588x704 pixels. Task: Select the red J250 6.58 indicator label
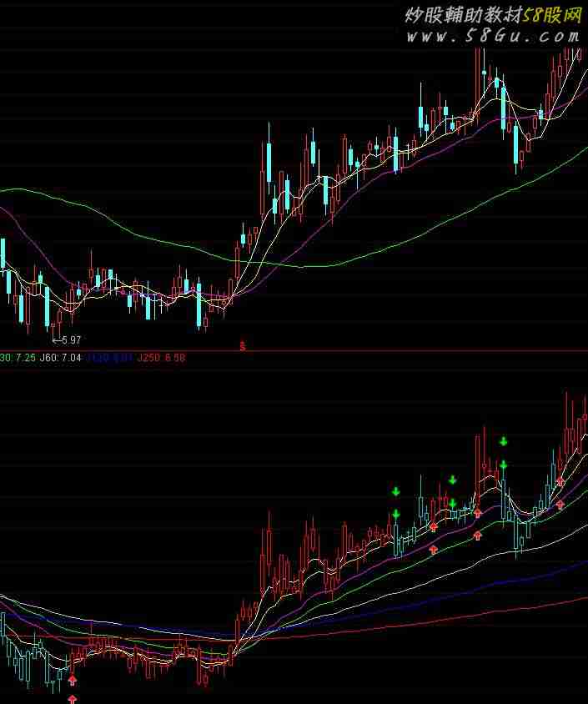(161, 358)
